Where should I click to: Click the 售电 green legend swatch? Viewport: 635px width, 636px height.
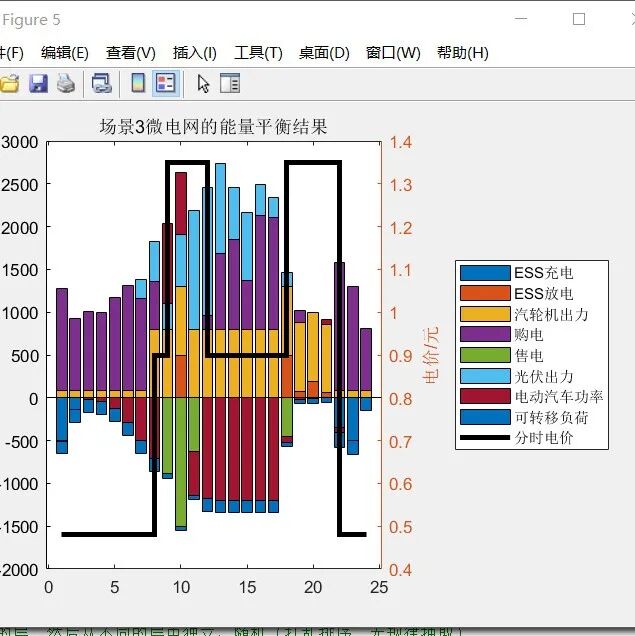(x=485, y=355)
